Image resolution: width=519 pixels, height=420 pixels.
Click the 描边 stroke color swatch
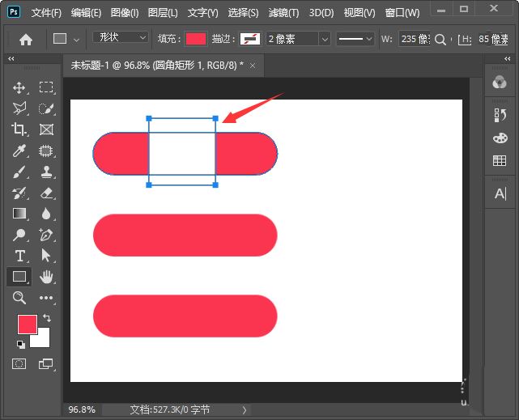250,39
